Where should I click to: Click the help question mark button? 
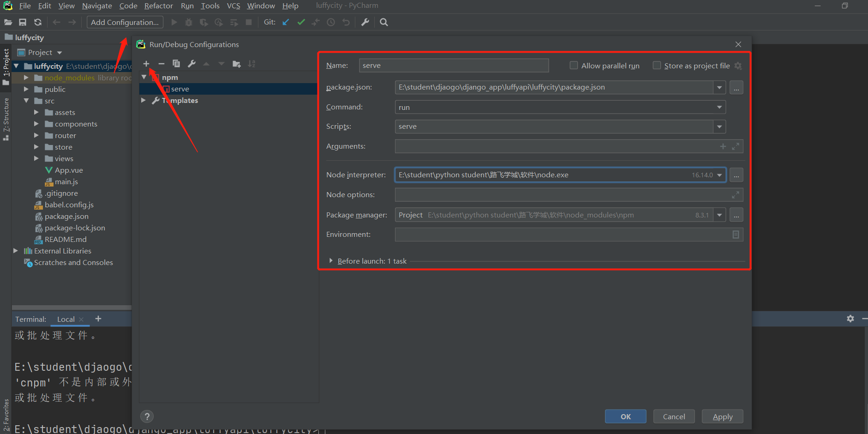tap(147, 416)
